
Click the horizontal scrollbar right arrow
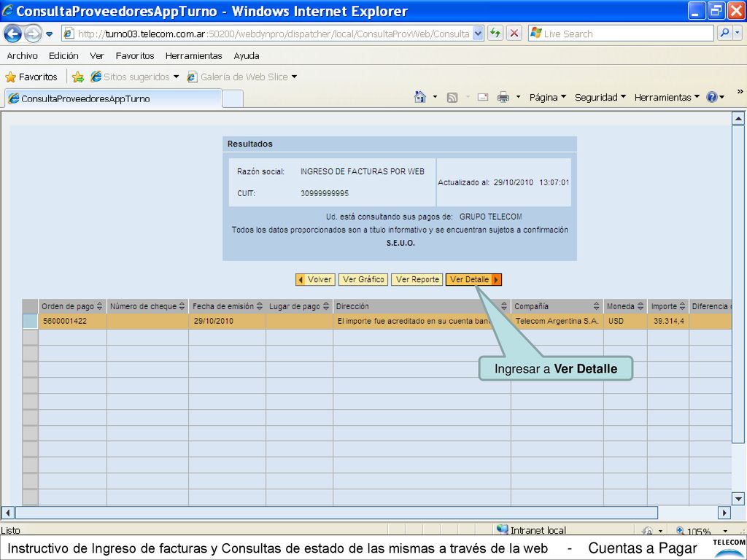point(724,513)
